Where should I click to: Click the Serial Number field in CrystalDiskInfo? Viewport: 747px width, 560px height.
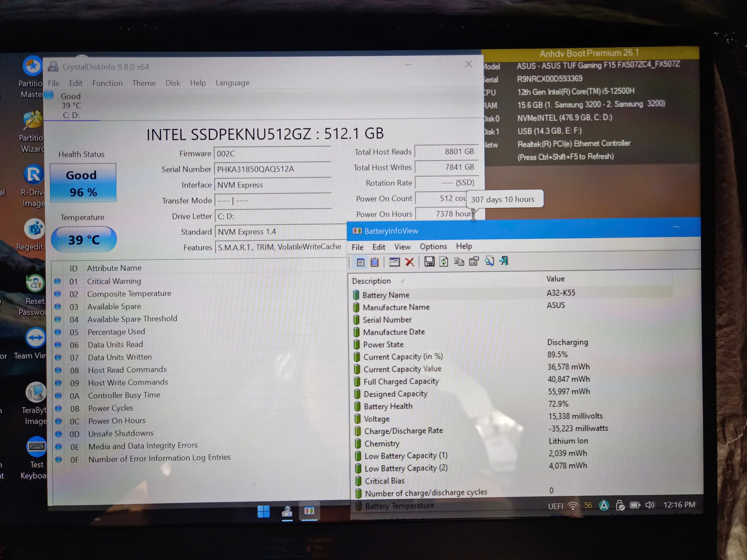273,169
